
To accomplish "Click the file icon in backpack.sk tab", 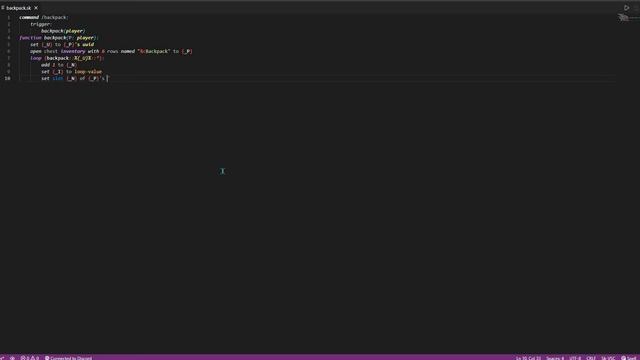I will [2, 8].
